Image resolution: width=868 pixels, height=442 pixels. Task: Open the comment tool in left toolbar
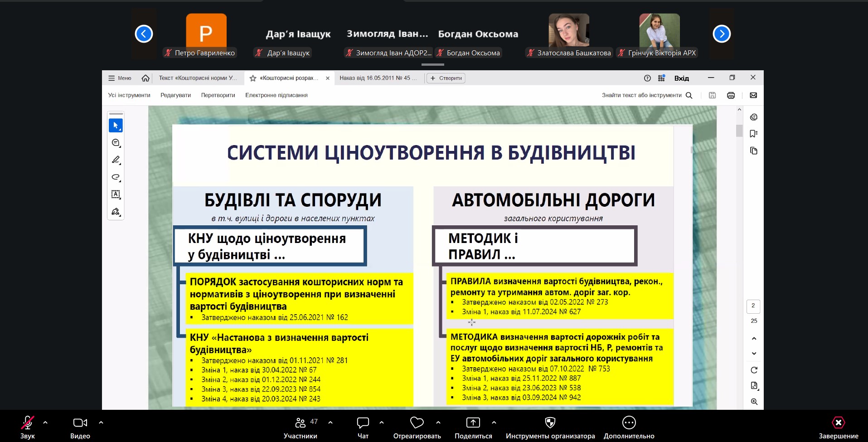[x=116, y=143]
